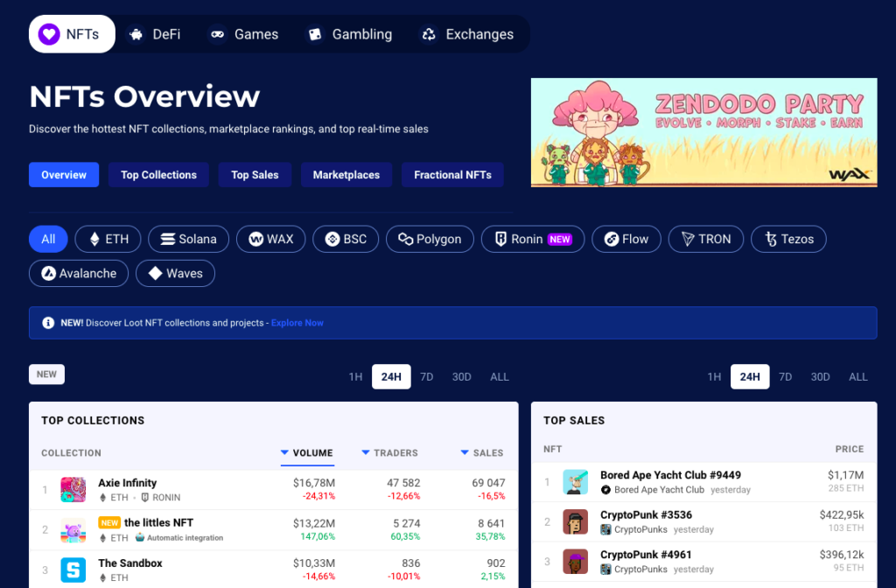Switch to the Top Collections tab
Image resolution: width=896 pixels, height=588 pixels.
pyautogui.click(x=158, y=175)
